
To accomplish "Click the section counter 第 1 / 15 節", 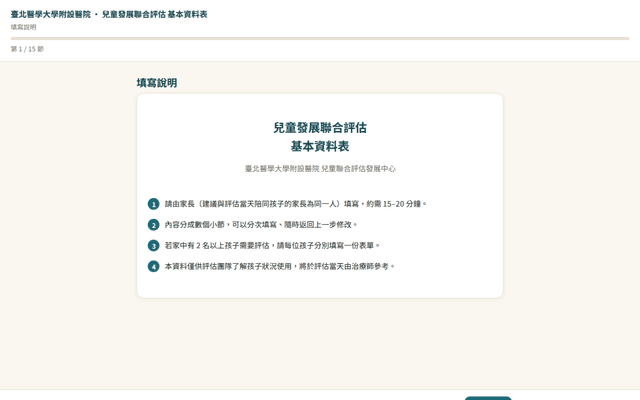I will click(x=27, y=49).
